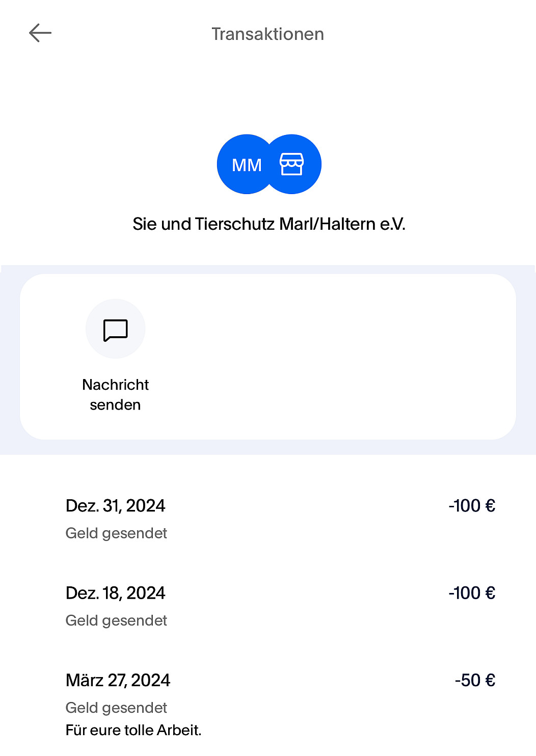Click the light gray band below the message card
536x756 pixels.
(x=268, y=447)
